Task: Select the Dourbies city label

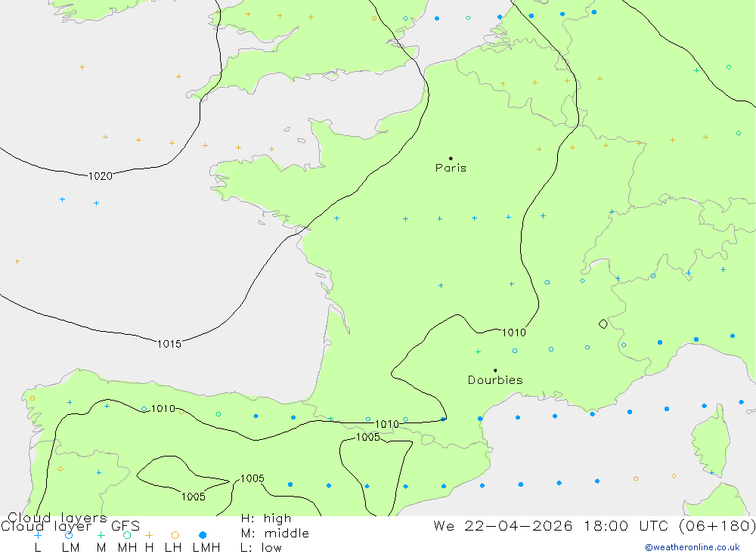Action: point(495,380)
